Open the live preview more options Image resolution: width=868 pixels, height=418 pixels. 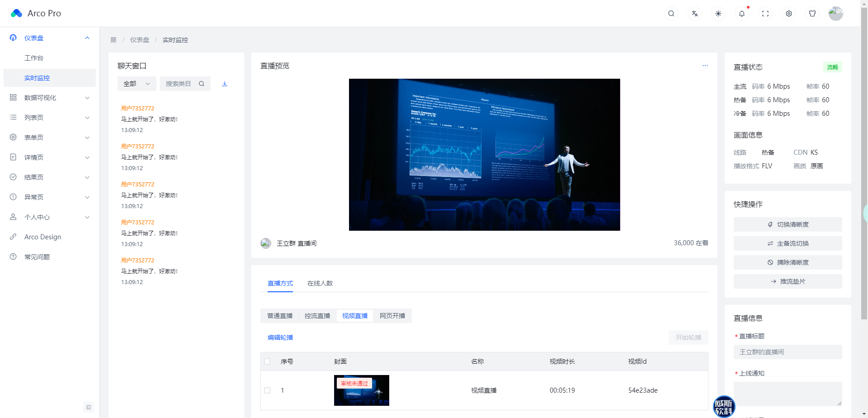(705, 66)
